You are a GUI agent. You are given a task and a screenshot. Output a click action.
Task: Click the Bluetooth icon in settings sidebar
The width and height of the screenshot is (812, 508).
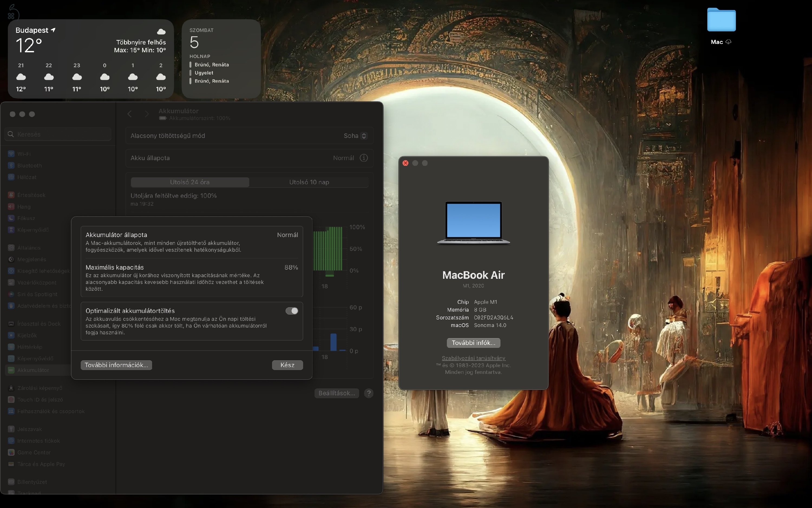point(11,165)
